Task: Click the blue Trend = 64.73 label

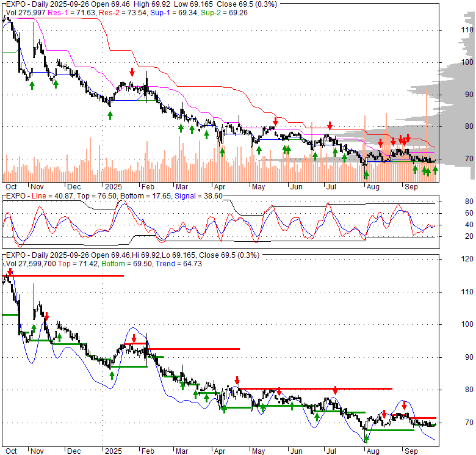Action: (179, 264)
